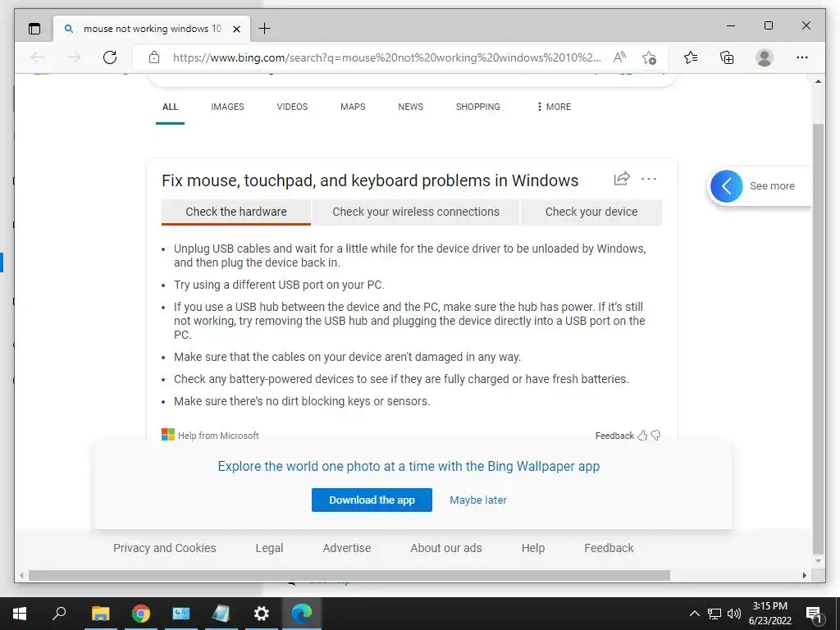Switch to NEWS results
Screen dimensions: 840x630
pos(410,107)
